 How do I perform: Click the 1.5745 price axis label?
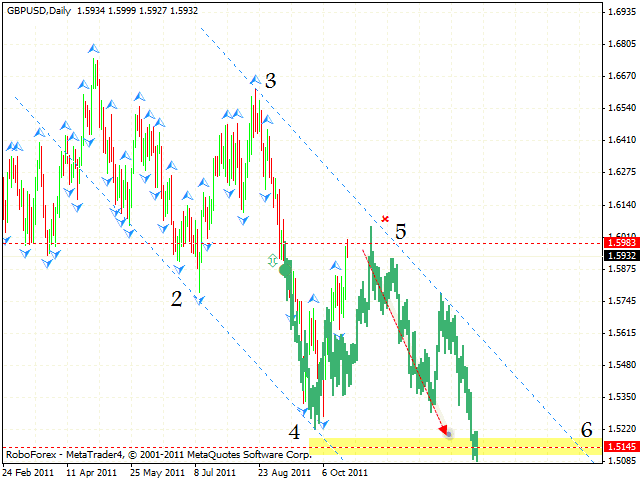(622, 301)
